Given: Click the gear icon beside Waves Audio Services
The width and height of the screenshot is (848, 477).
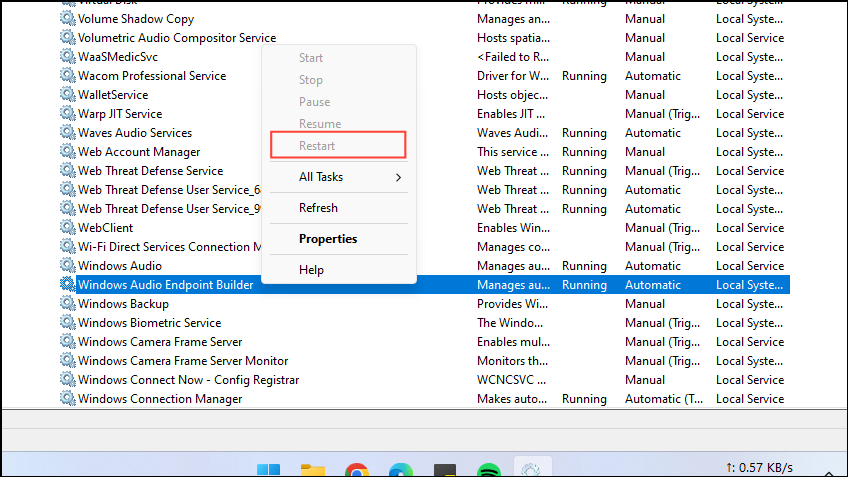Looking at the screenshot, I should pos(67,132).
